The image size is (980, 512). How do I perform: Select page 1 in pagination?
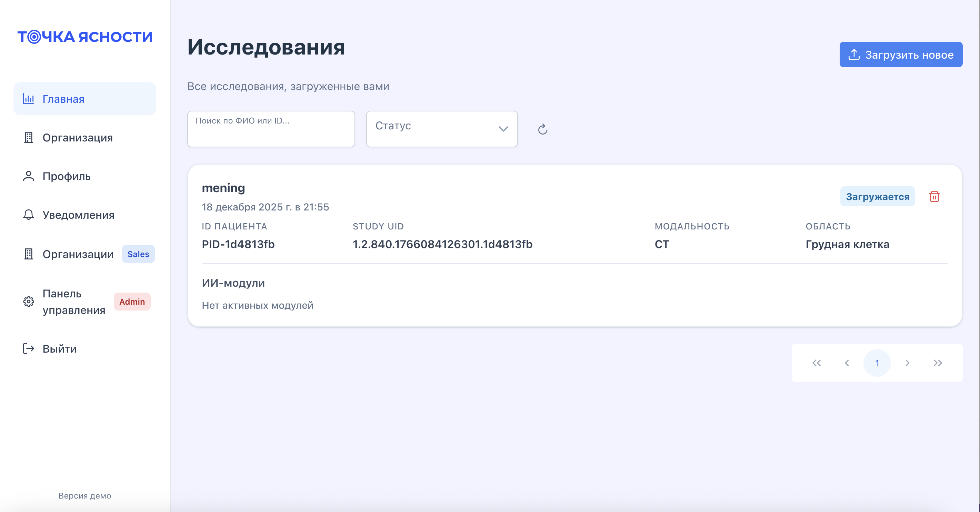tap(877, 363)
